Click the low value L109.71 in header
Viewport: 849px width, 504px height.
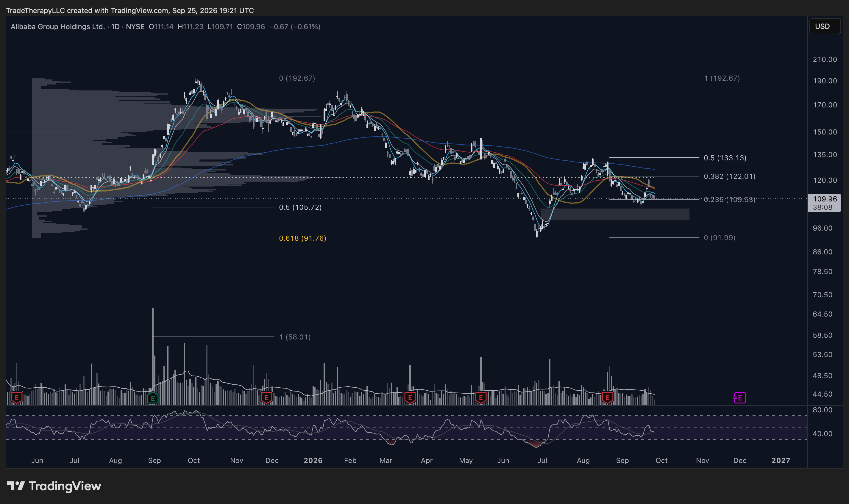[x=221, y=26]
